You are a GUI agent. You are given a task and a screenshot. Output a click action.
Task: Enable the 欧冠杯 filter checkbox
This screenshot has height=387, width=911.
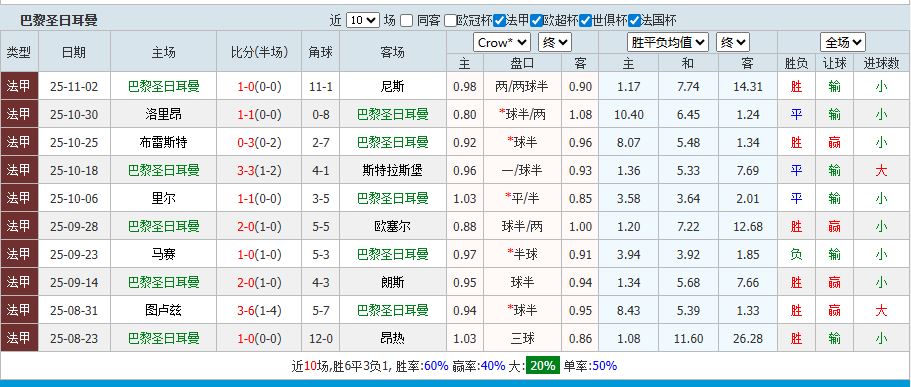point(450,21)
